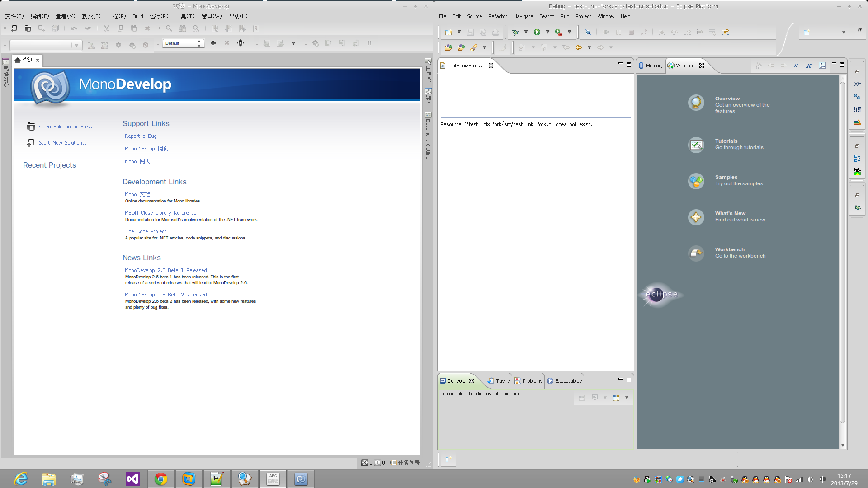Click the Welcome view vertical scrollbar
Screen dimensions: 868x488
843,253
